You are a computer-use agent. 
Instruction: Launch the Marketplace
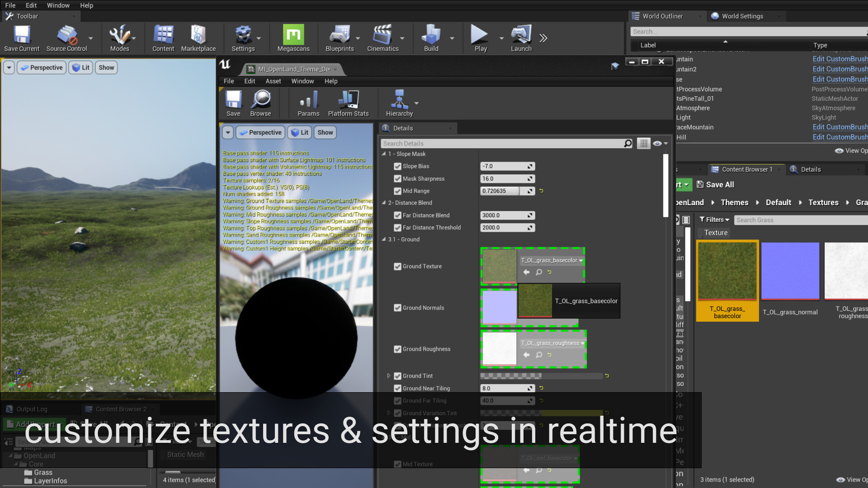pyautogui.click(x=199, y=38)
